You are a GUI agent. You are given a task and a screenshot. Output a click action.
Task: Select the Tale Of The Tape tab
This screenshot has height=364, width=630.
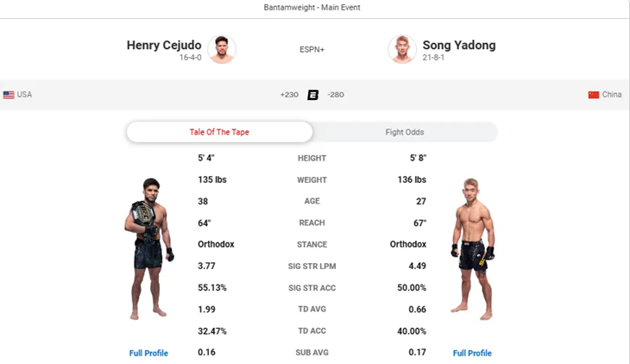pos(219,132)
